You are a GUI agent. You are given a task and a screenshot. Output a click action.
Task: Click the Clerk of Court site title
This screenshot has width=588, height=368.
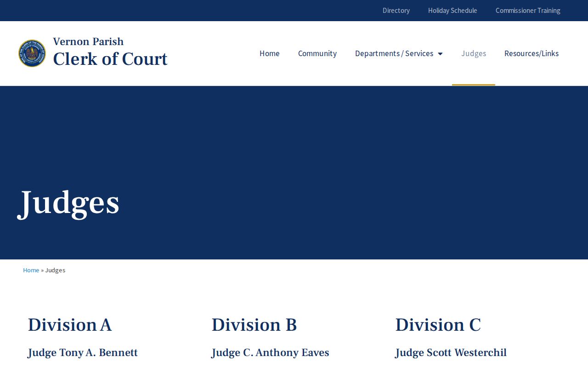point(110,59)
